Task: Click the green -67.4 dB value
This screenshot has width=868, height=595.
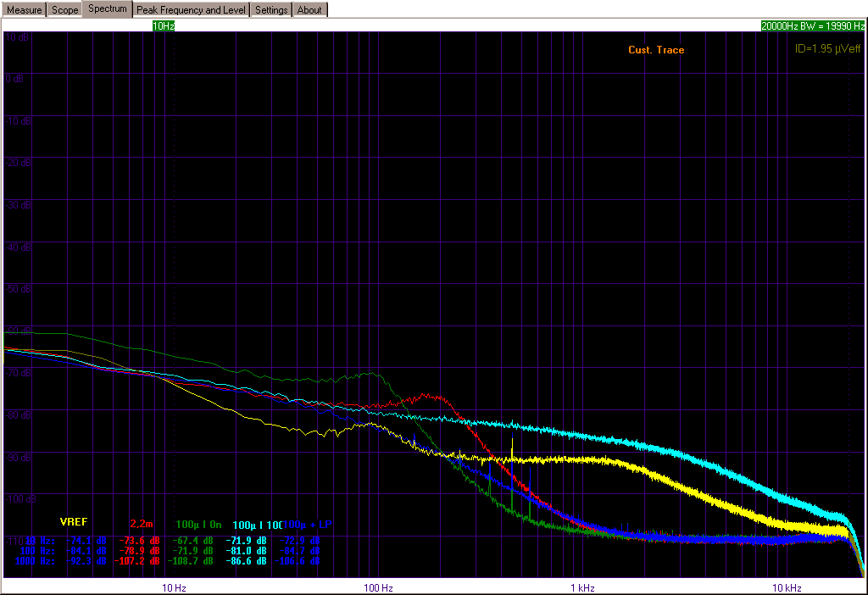Action: click(192, 541)
